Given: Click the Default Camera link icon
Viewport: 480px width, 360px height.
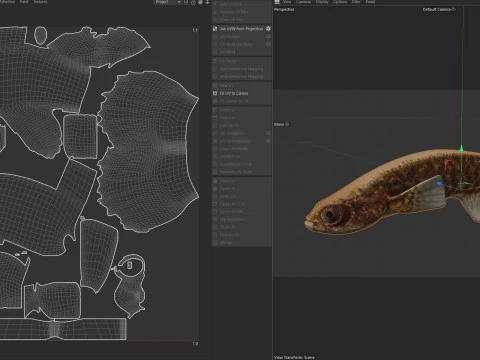Looking at the screenshot, I should [x=453, y=9].
